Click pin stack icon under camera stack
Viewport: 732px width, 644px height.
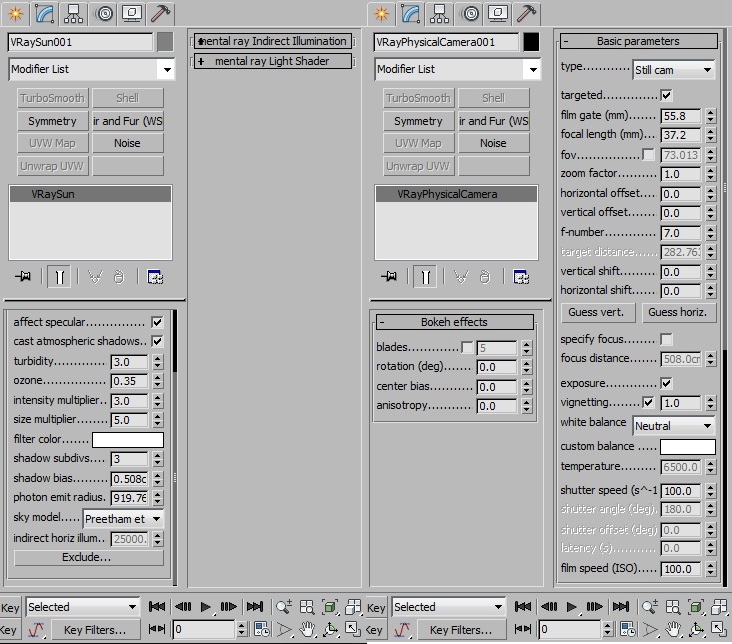tap(389, 277)
